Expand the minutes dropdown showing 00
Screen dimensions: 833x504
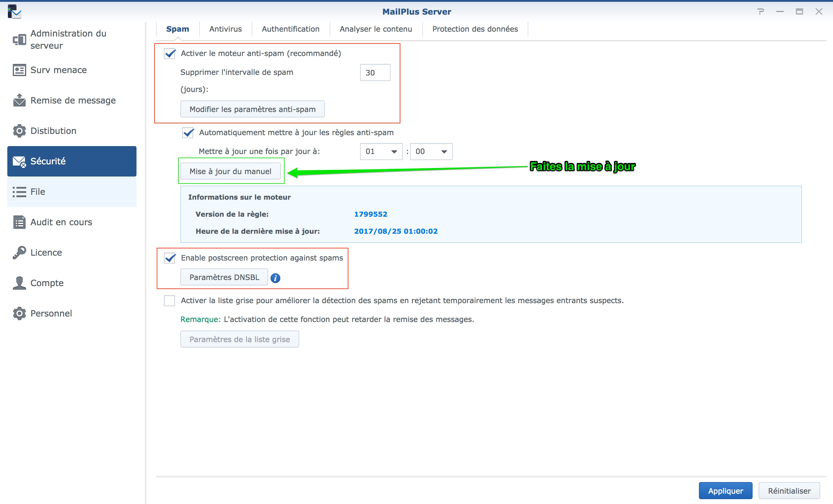coord(431,151)
